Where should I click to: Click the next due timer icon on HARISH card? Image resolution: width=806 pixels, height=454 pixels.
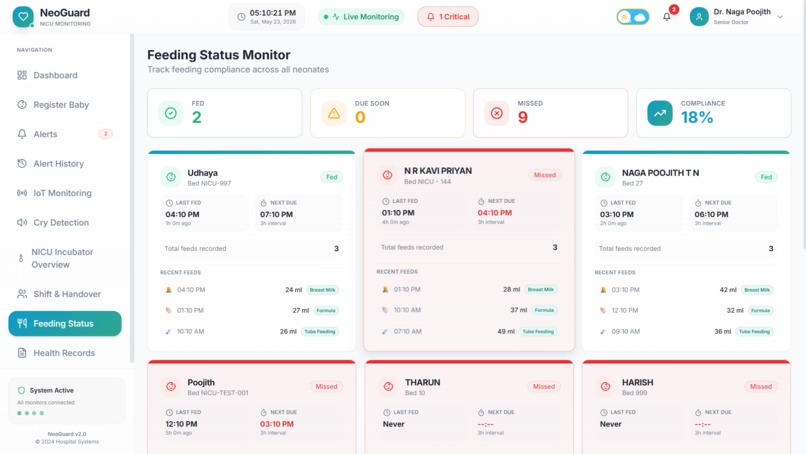(x=698, y=412)
